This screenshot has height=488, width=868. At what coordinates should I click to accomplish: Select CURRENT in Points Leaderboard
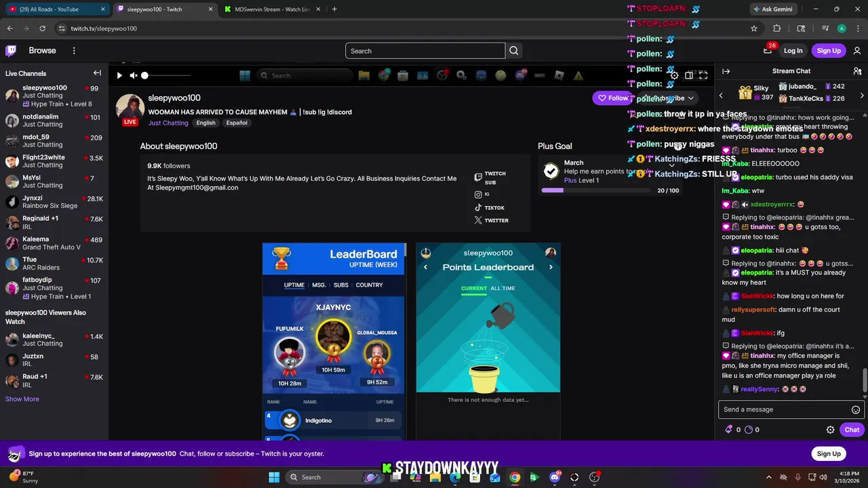point(474,288)
